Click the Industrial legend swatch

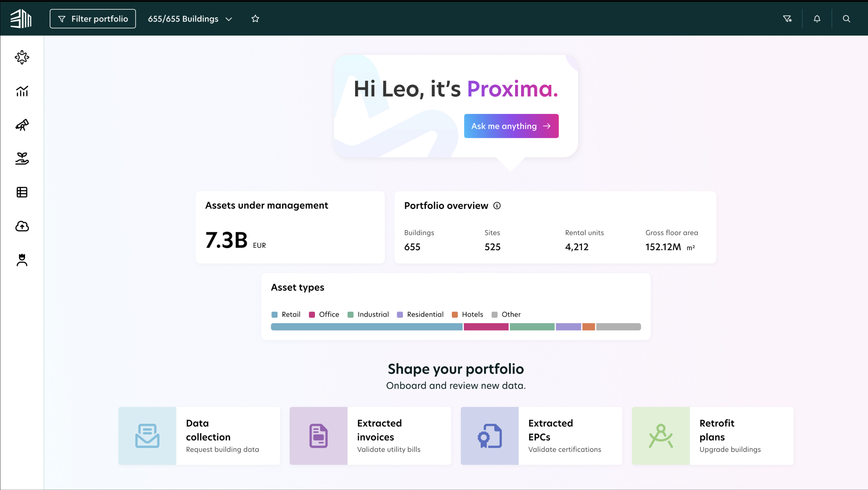pos(350,315)
